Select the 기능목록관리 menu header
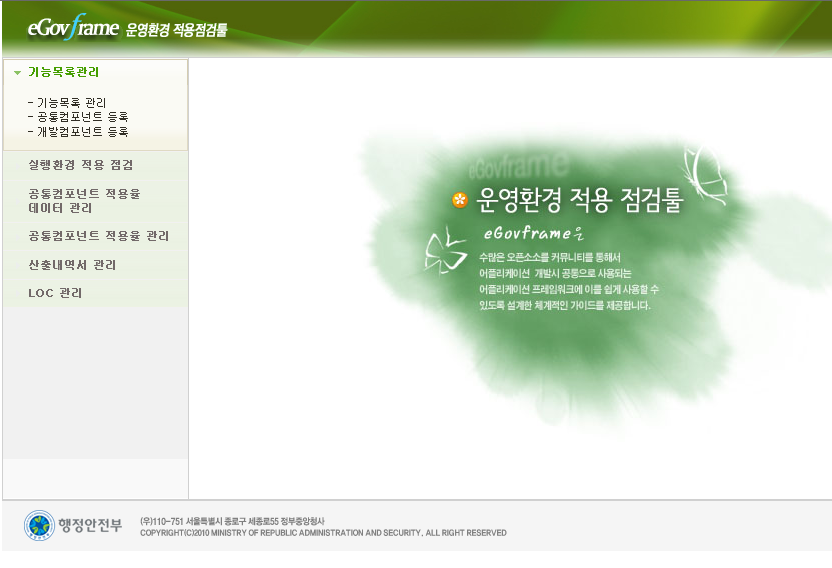 click(63, 73)
